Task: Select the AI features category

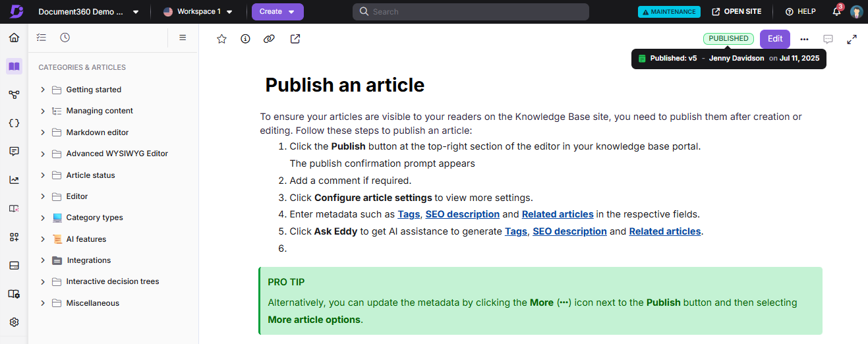Action: (x=86, y=239)
